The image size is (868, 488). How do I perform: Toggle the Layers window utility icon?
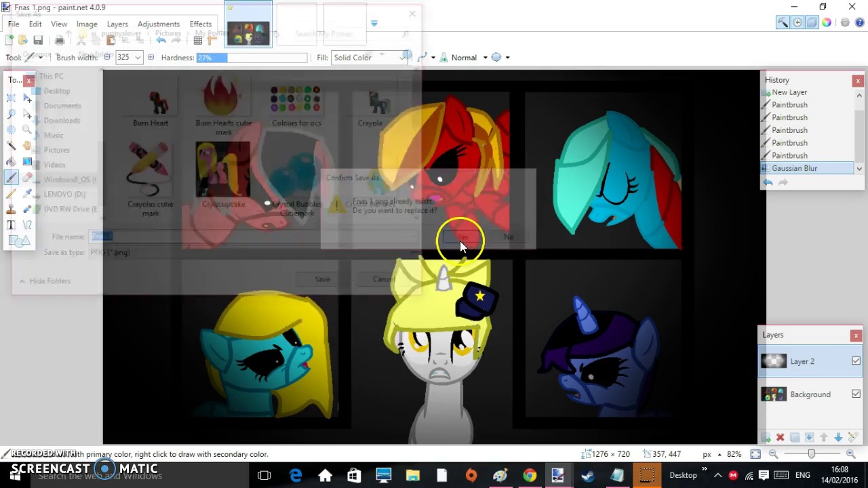pyautogui.click(x=812, y=22)
